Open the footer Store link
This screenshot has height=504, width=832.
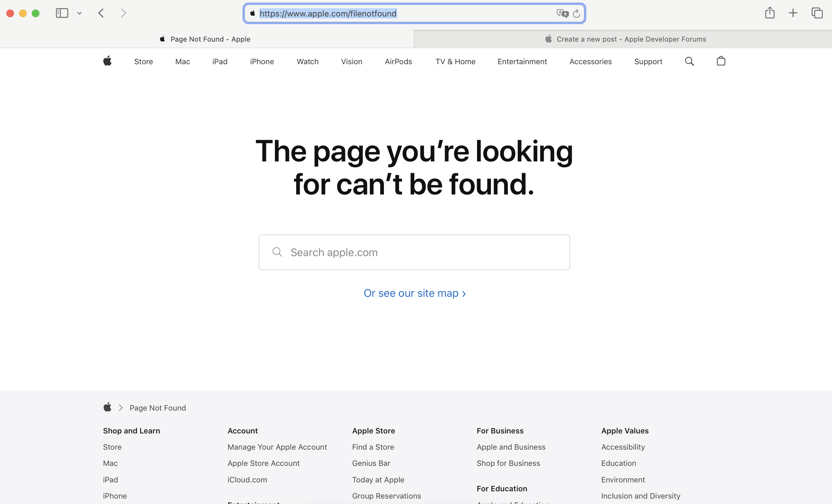coord(112,447)
